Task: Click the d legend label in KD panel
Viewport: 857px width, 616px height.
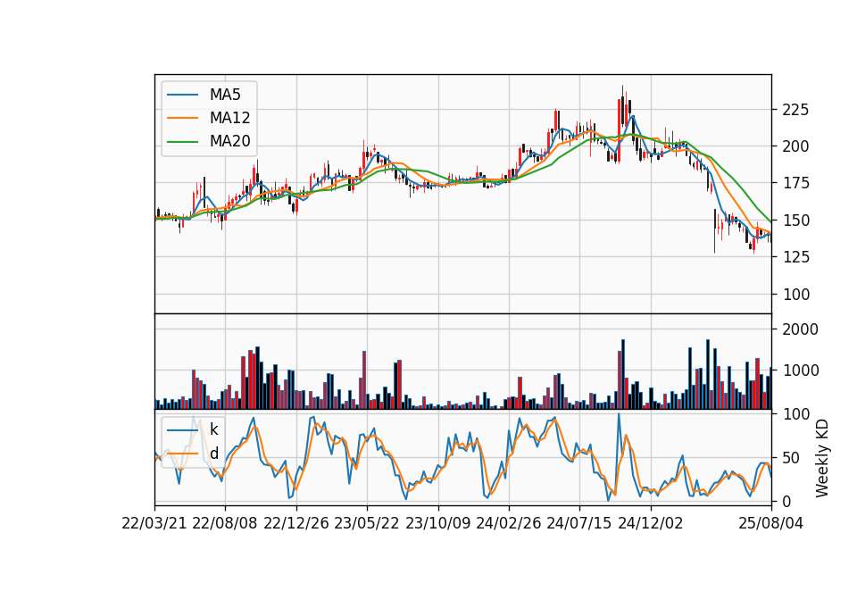Action: [213, 454]
